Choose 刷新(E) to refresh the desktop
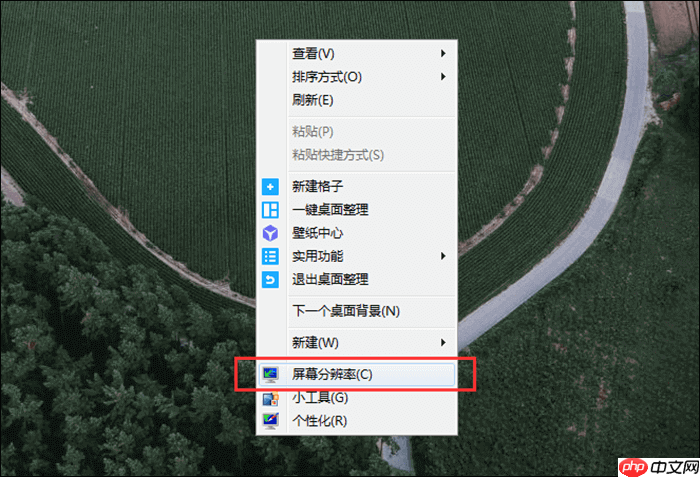Image resolution: width=700 pixels, height=477 pixels. click(356, 100)
